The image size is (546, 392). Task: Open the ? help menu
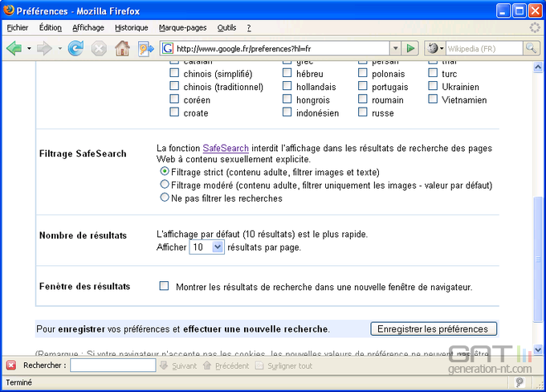click(x=249, y=28)
